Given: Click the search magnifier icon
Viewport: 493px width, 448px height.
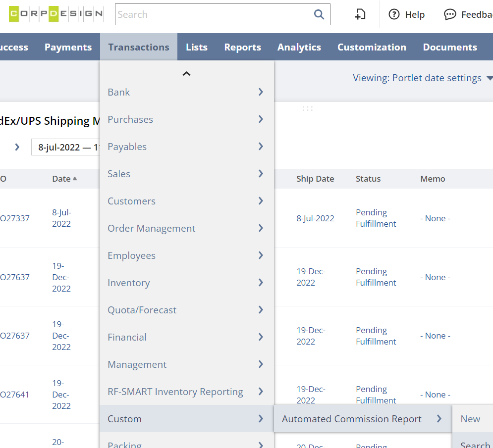Looking at the screenshot, I should click(x=319, y=14).
